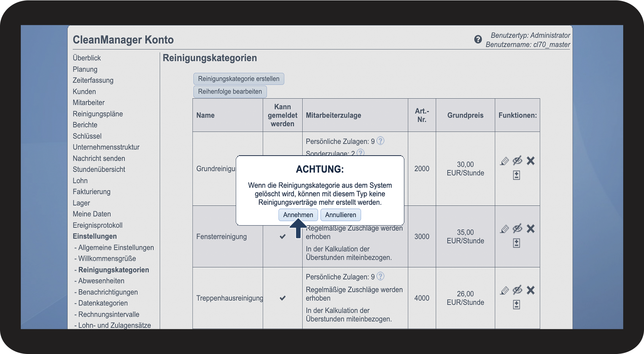Cancel the warning with Annullieren
644x354 pixels.
click(341, 215)
